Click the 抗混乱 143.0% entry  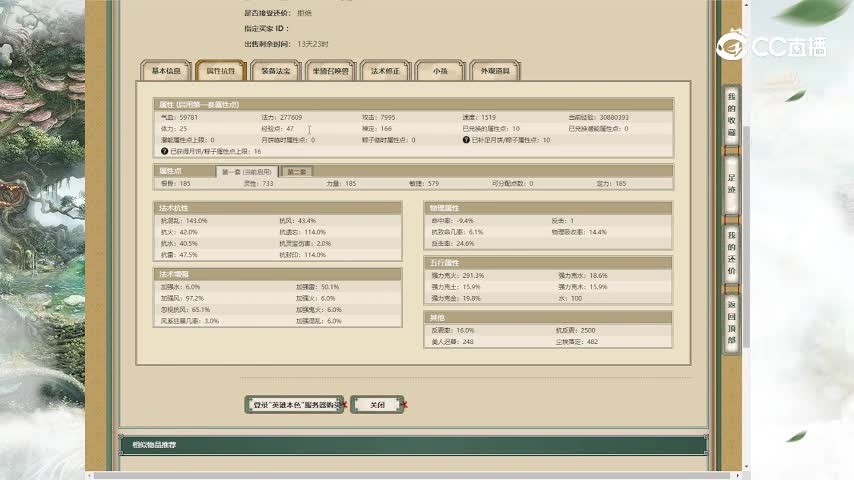click(184, 221)
